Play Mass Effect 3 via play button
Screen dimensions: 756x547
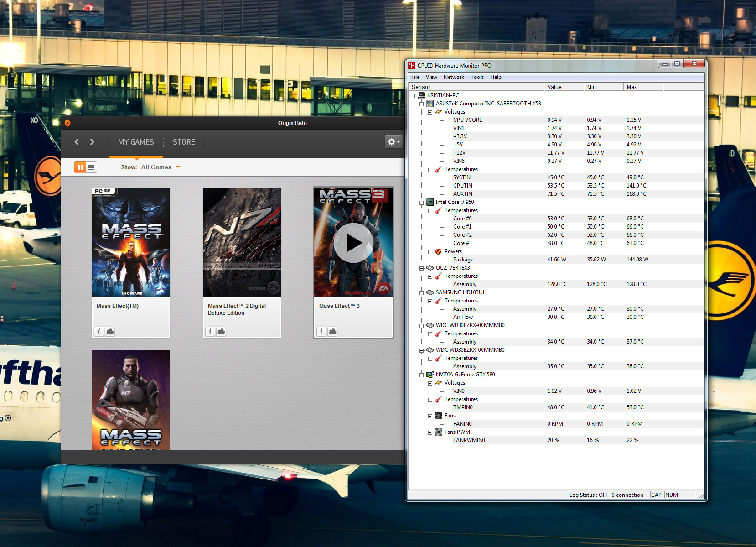[353, 243]
